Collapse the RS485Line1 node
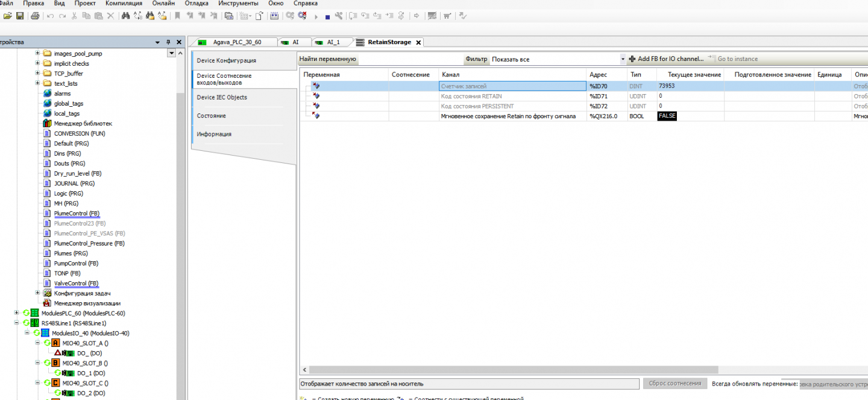Viewport: 868px width, 400px height. coord(16,323)
